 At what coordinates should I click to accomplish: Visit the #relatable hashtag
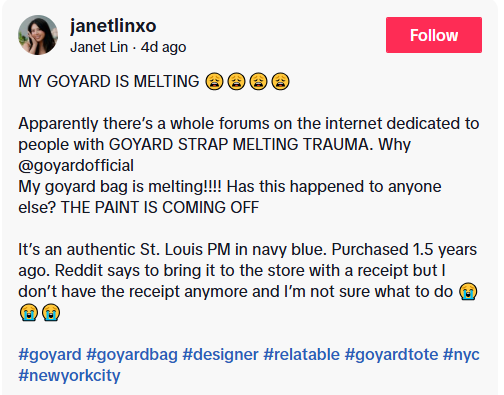(x=302, y=354)
